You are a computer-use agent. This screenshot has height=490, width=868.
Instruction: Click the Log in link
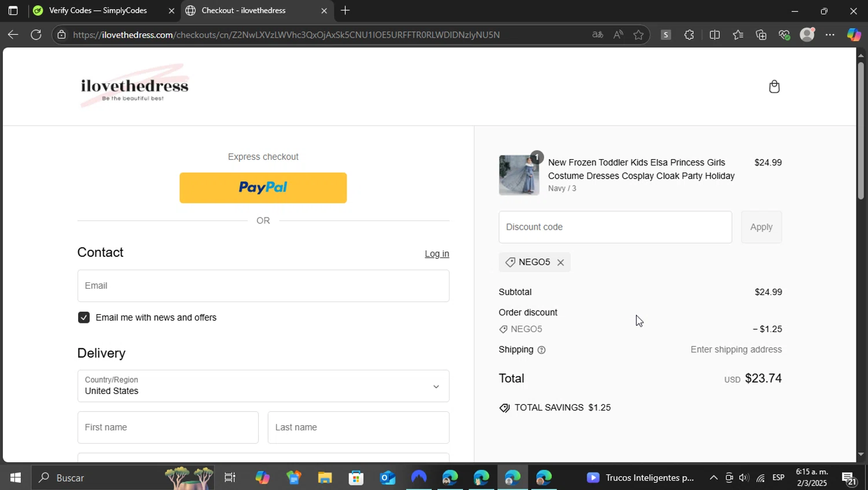[437, 254]
